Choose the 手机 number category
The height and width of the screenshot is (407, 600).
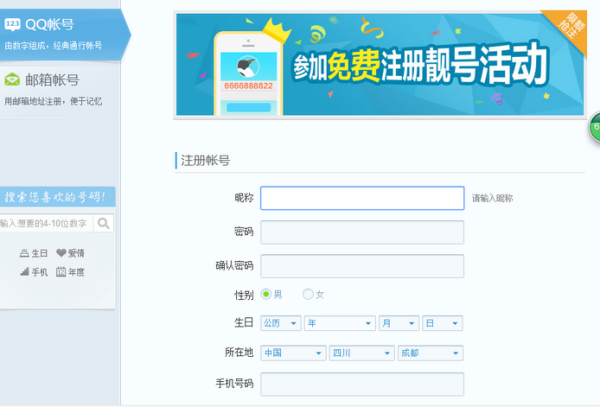click(34, 272)
